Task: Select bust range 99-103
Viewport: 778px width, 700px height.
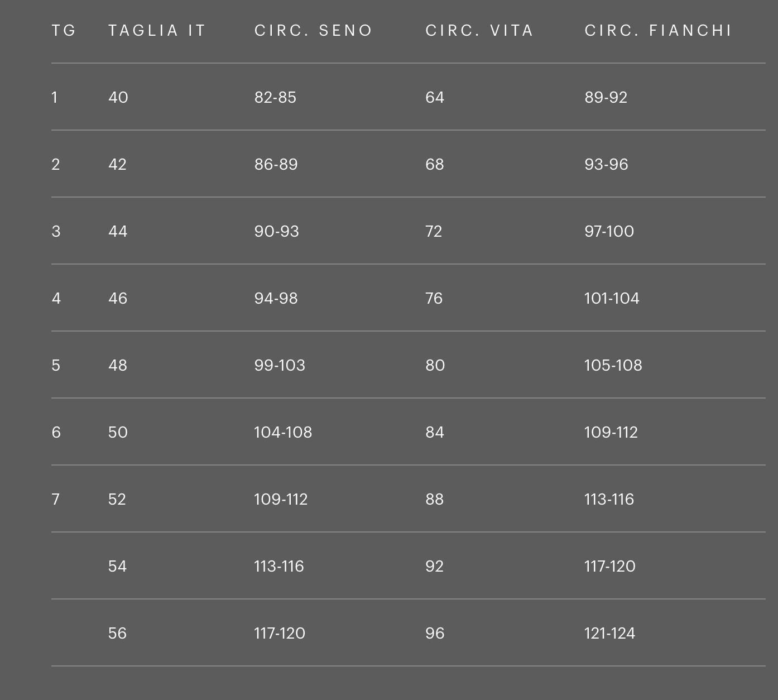Action: [x=280, y=365]
